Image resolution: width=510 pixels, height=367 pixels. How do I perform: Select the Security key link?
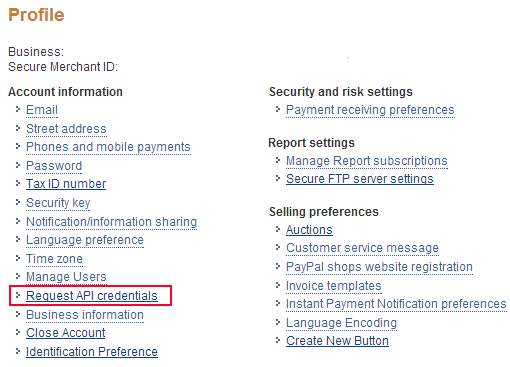tap(58, 203)
